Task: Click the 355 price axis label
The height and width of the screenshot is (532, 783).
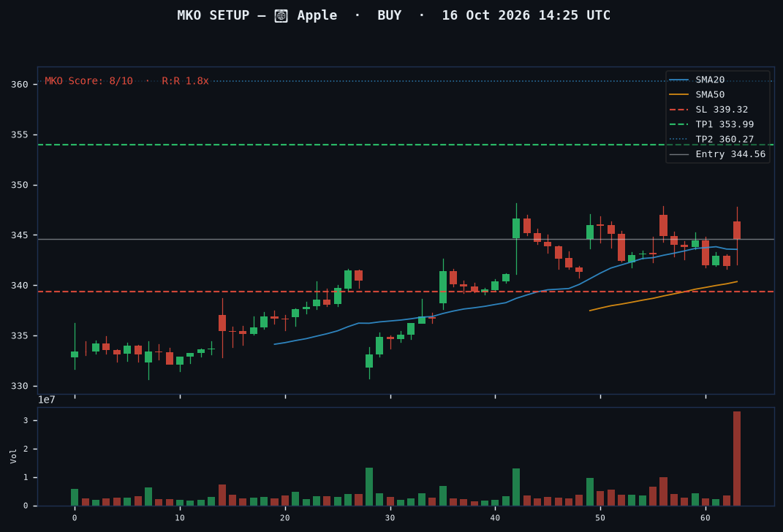Action: (x=20, y=134)
